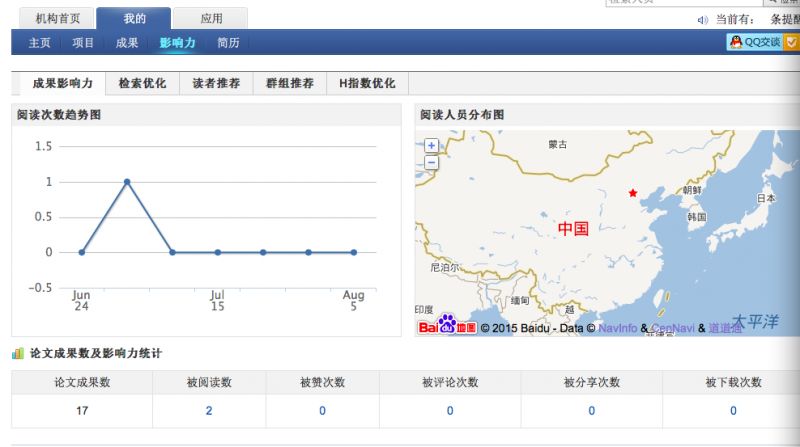Zoom out on the Baidu map

click(x=431, y=163)
